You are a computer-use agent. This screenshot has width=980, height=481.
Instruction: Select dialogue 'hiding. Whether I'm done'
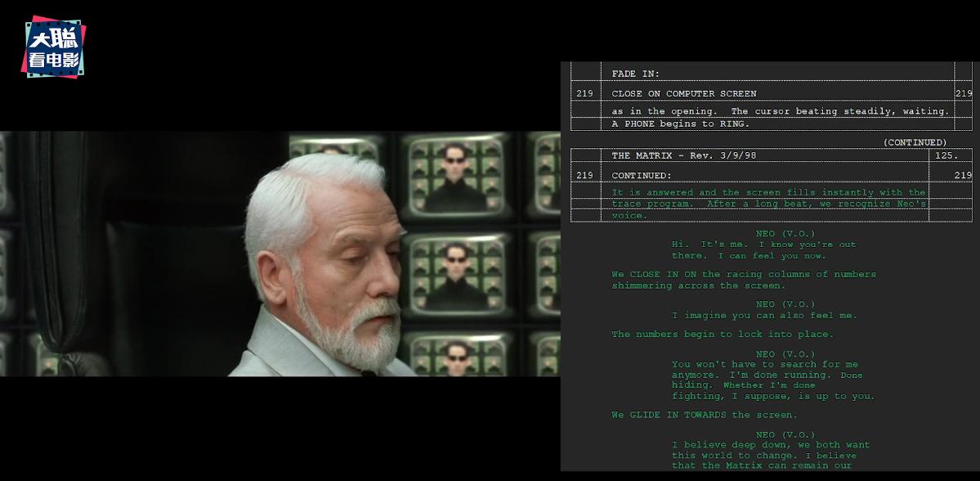[743, 385]
